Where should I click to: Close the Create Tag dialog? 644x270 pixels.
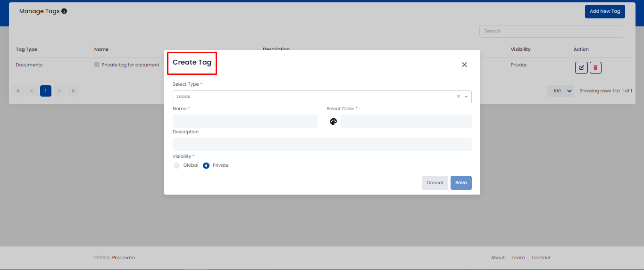pos(464,65)
